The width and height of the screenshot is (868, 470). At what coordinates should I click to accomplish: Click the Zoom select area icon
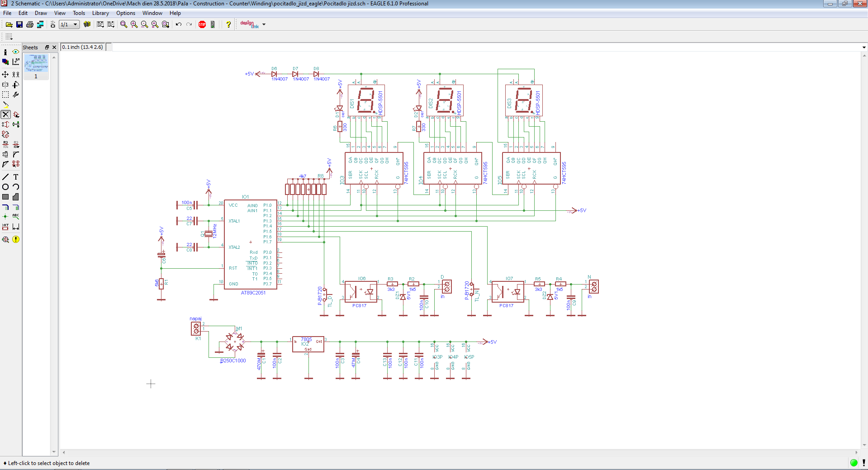(x=165, y=24)
